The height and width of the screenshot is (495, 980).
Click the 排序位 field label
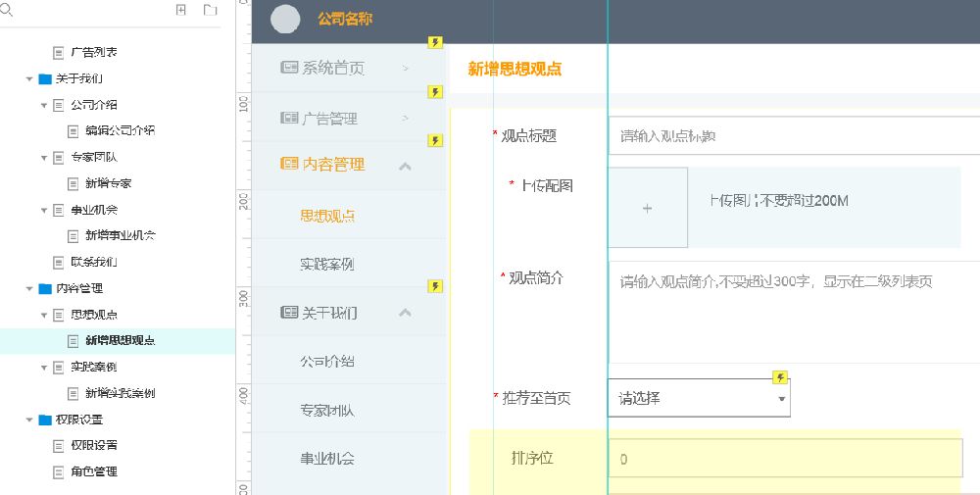(532, 458)
